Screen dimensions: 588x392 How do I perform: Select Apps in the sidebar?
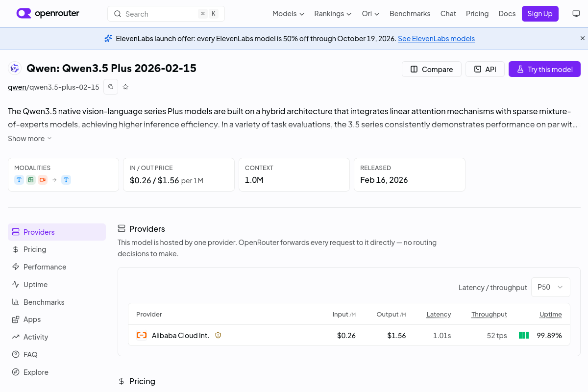point(57,319)
